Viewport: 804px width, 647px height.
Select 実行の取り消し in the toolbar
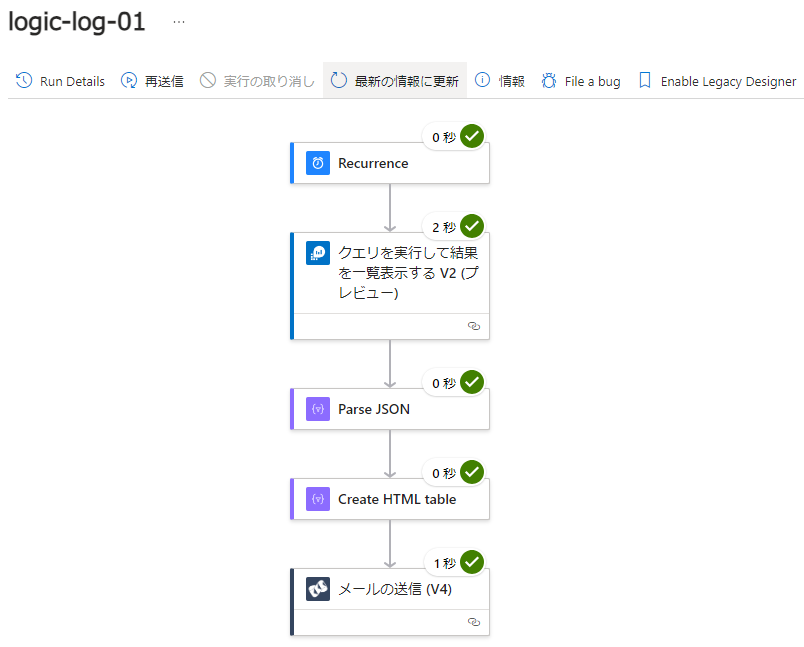257,81
